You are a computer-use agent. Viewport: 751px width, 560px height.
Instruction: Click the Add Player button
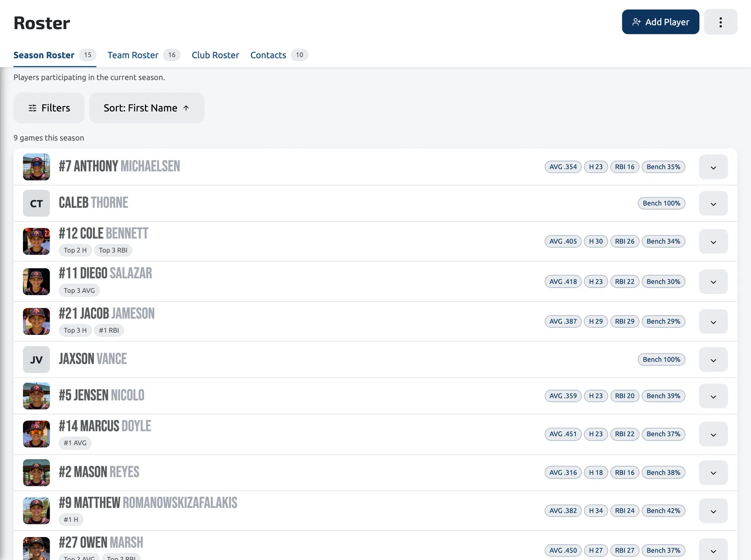point(660,22)
